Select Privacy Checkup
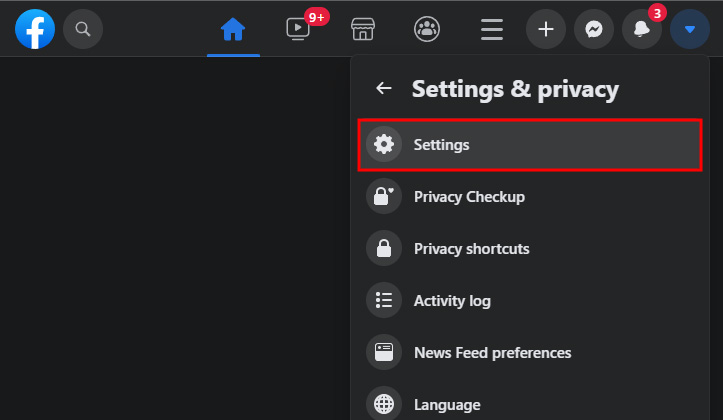This screenshot has height=420, width=723. point(469,197)
